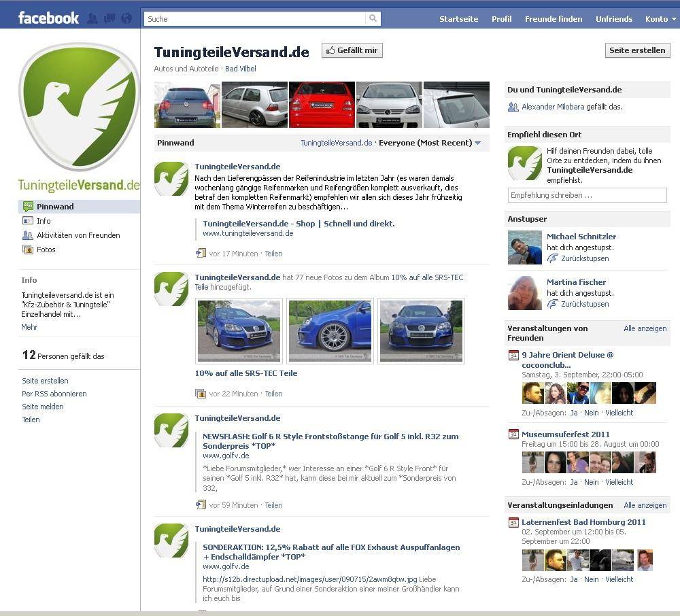
Task: Click poke icon under Michael Schnitzler
Action: (x=552, y=258)
